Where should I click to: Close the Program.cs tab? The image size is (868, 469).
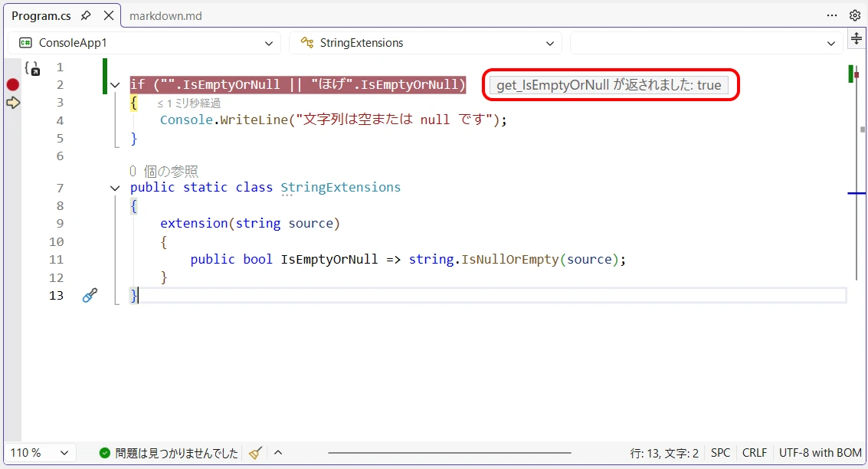(109, 15)
